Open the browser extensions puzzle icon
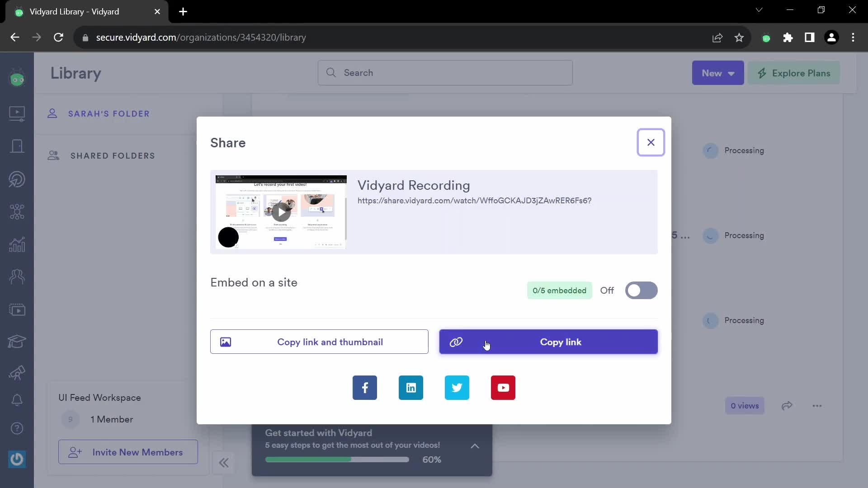Screen dimensions: 868x488 point(788,38)
